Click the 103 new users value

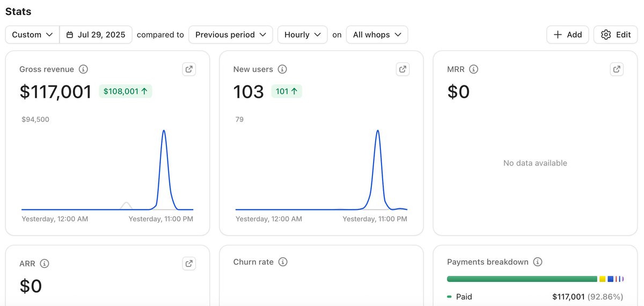tap(248, 92)
